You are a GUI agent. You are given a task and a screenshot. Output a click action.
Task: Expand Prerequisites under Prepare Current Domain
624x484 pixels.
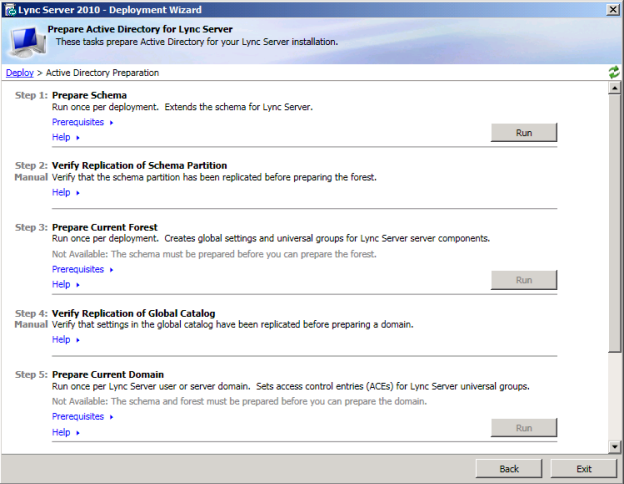point(82,416)
